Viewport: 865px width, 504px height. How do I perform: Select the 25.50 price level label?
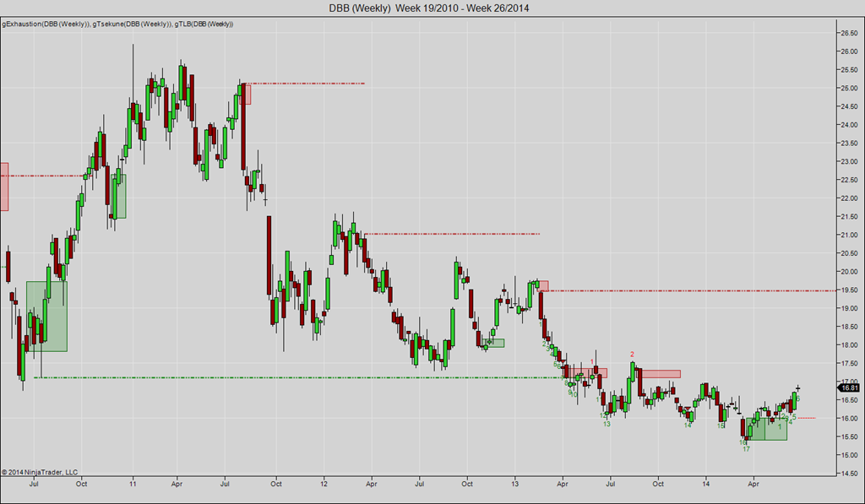click(x=848, y=69)
